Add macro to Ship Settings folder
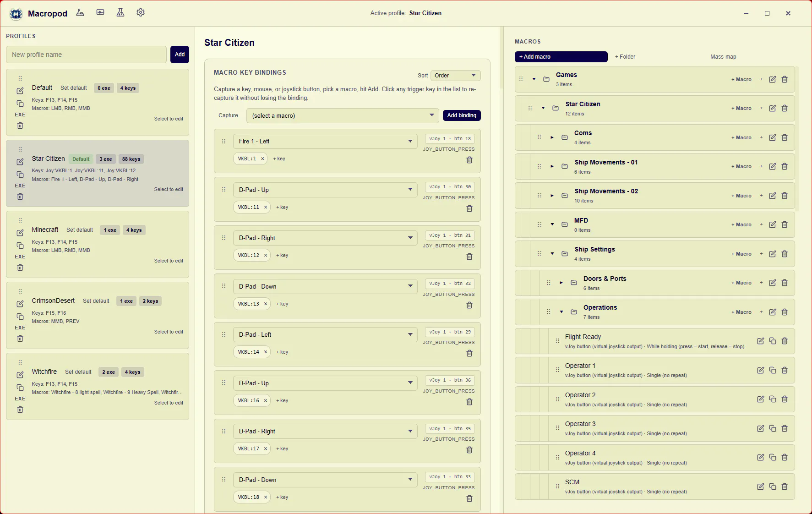This screenshot has height=514, width=812. (741, 254)
